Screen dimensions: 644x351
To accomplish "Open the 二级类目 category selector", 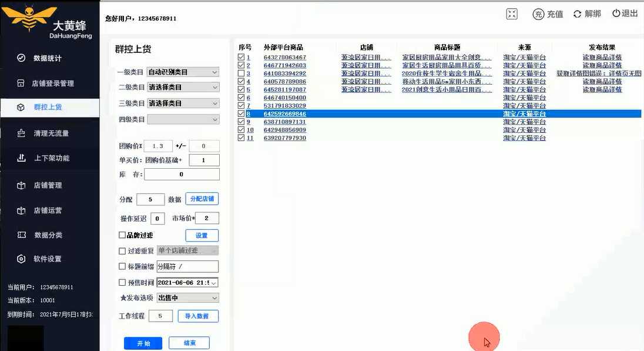I will (x=183, y=86).
